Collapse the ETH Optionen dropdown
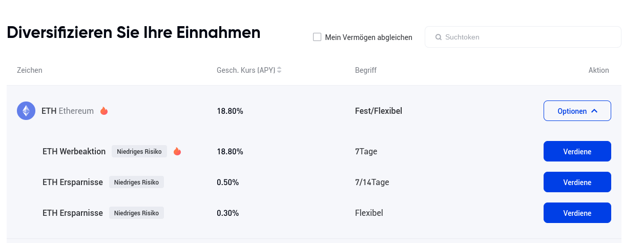 pyautogui.click(x=577, y=111)
